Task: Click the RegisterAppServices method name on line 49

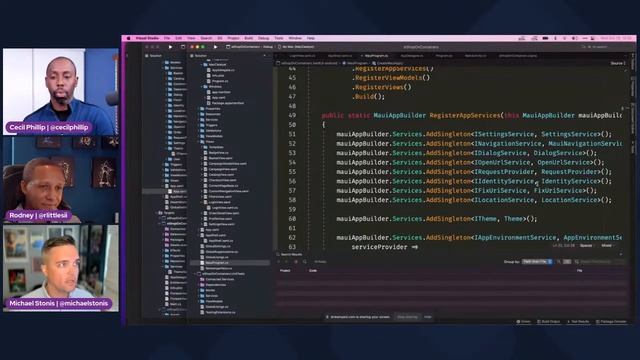Action: [x=465, y=116]
